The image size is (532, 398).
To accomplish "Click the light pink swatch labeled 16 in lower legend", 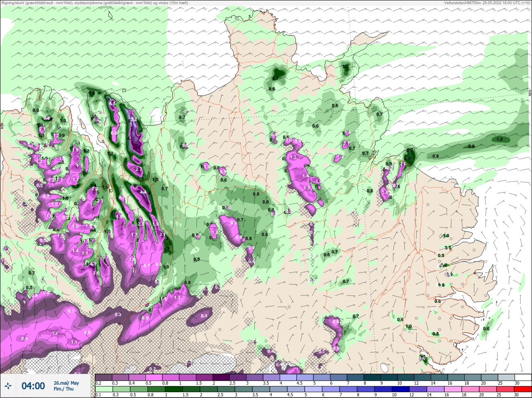I will (x=453, y=390).
